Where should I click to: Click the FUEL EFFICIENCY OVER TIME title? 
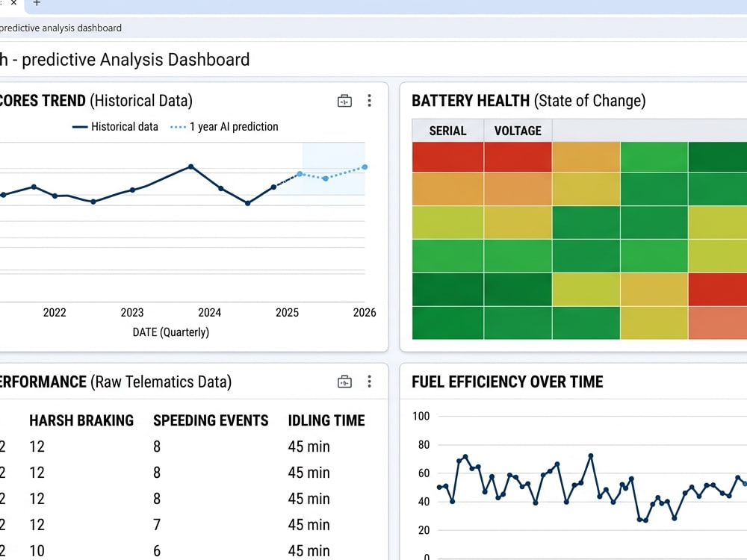click(507, 382)
